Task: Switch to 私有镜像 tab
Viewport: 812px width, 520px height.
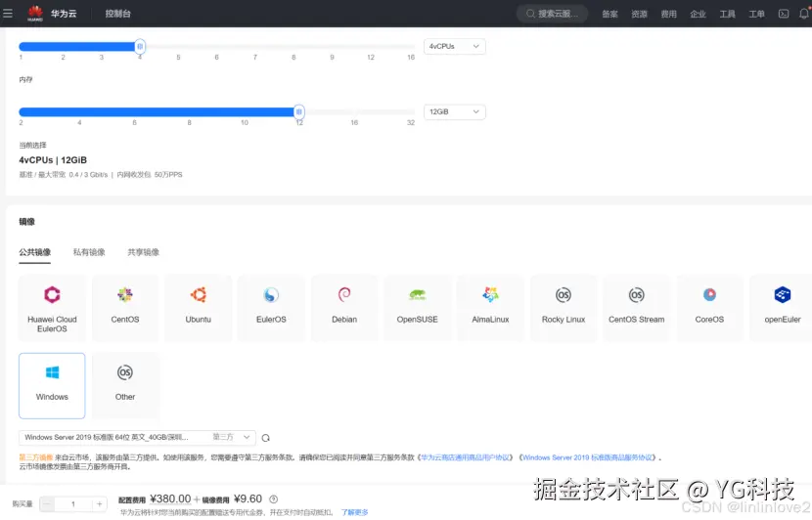Action: pos(89,252)
